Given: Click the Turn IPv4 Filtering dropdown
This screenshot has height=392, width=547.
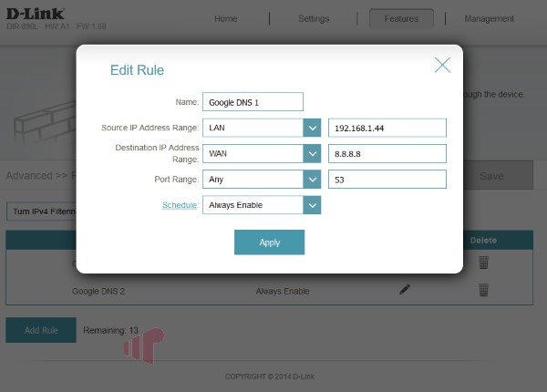Looking at the screenshot, I should [41, 211].
